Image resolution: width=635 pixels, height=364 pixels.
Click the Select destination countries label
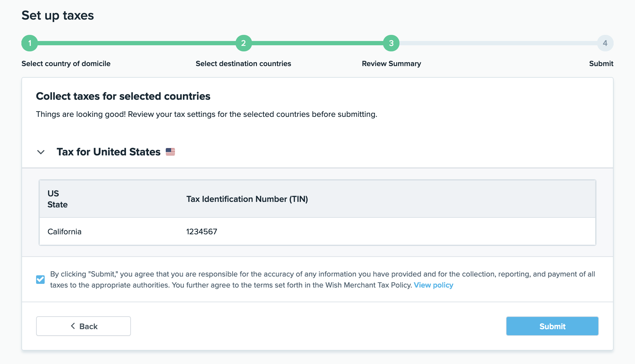243,64
